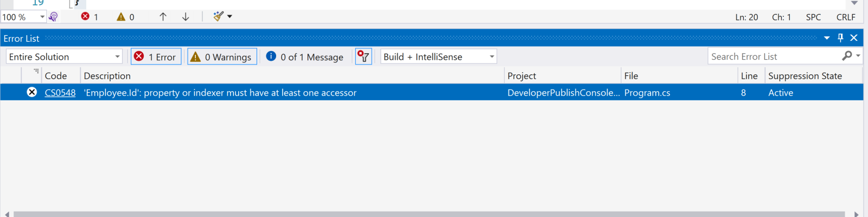This screenshot has height=217, width=868.
Task: Navigate to previous issue with up arrow
Action: 163,17
